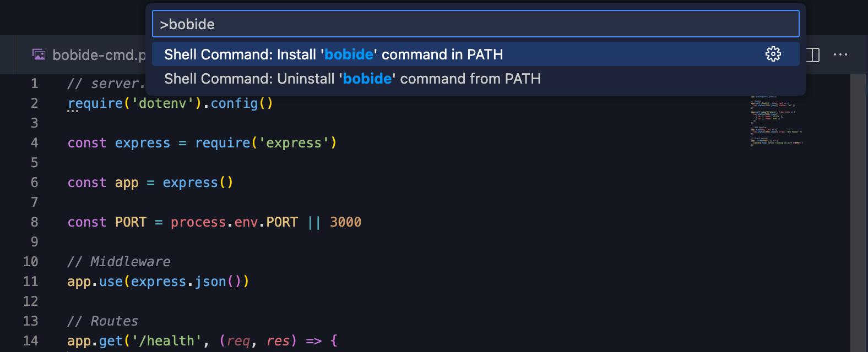Select Uninstall 'bobide' command from PATH
868x352 pixels.
[x=352, y=79]
